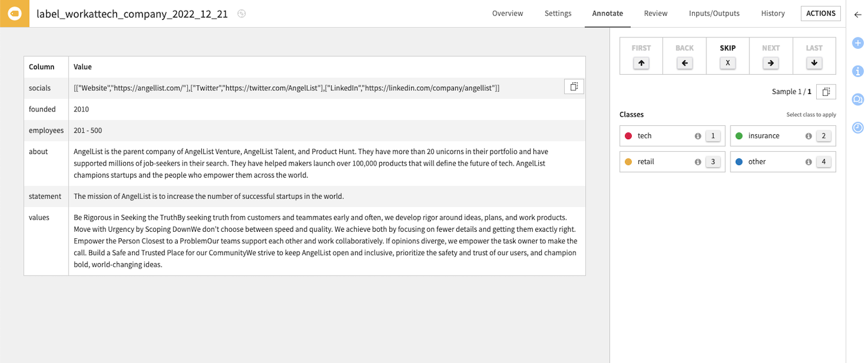Click the info icon for other class
Viewport: 868px width, 363px height.
(x=809, y=162)
